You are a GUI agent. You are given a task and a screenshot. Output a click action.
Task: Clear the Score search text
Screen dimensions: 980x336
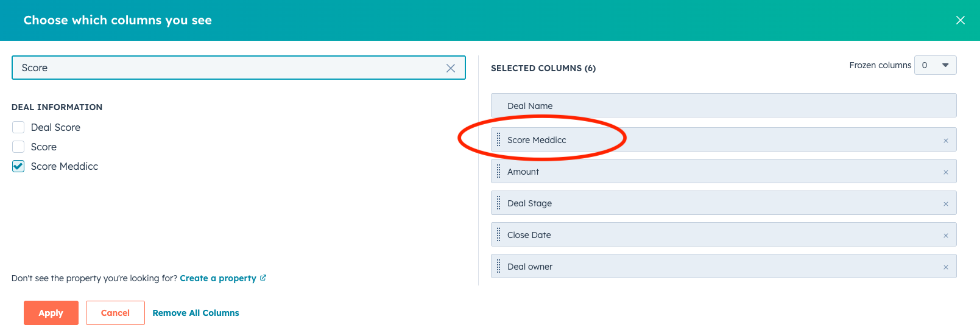point(450,68)
